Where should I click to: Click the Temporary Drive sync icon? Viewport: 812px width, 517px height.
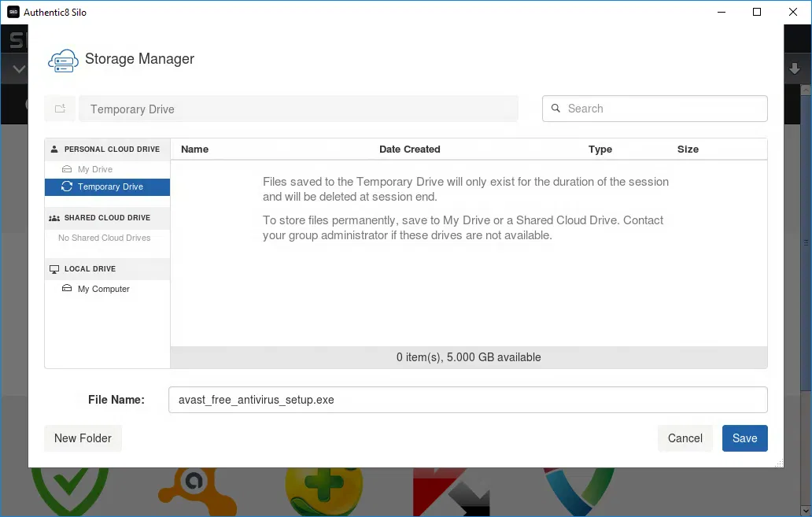[67, 186]
